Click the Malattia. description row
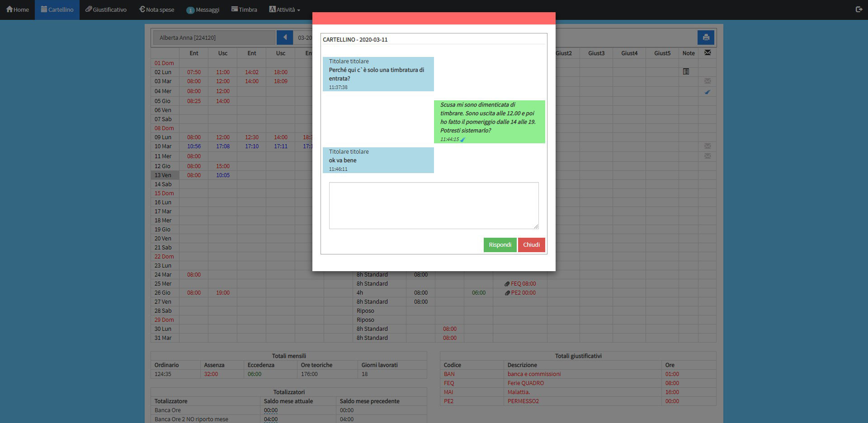Screen dimensions: 868x423 (519, 392)
